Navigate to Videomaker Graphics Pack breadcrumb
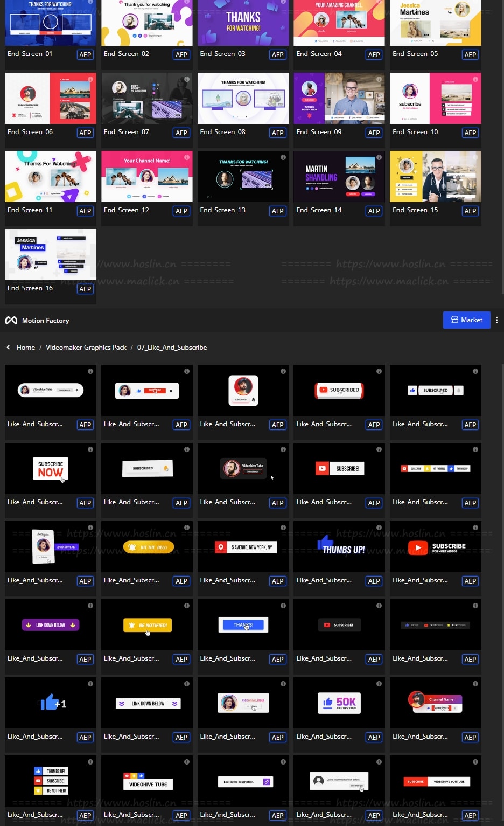 pyautogui.click(x=86, y=348)
